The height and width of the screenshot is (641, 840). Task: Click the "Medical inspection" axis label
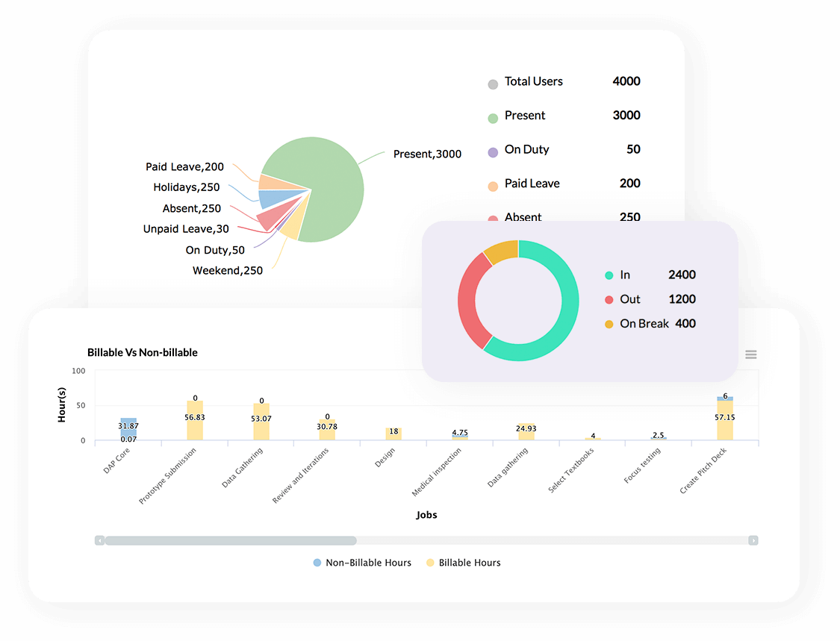(x=436, y=472)
